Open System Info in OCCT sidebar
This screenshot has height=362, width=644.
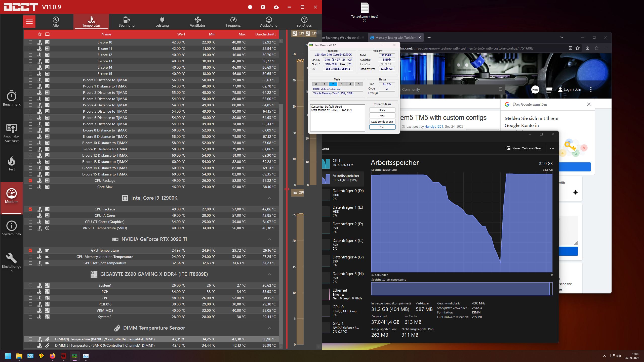click(x=12, y=228)
